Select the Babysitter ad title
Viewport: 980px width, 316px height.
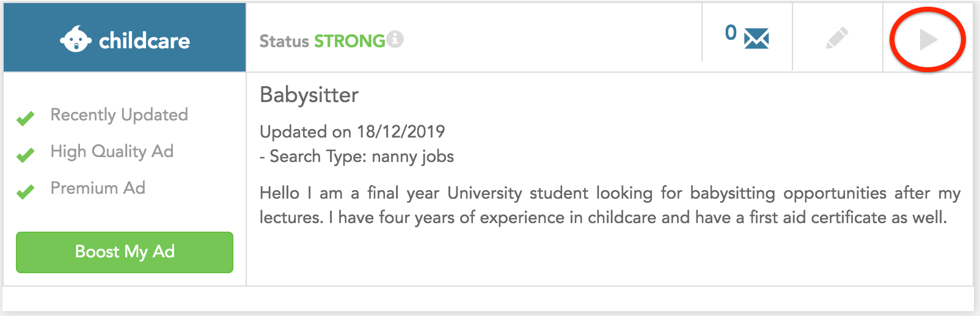click(309, 95)
